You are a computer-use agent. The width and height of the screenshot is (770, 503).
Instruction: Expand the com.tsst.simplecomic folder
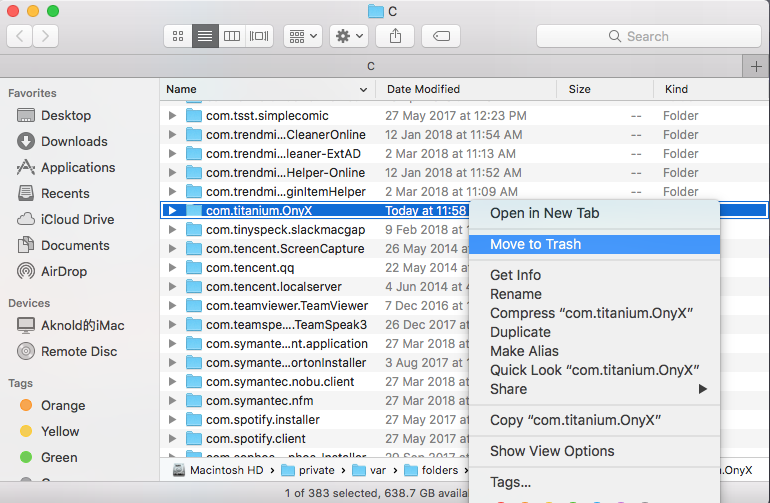point(172,116)
